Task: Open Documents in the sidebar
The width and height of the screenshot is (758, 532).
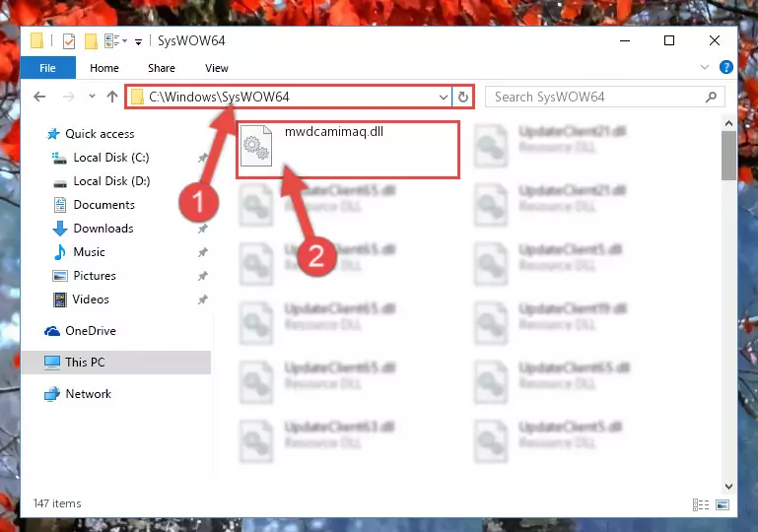Action: [x=103, y=205]
